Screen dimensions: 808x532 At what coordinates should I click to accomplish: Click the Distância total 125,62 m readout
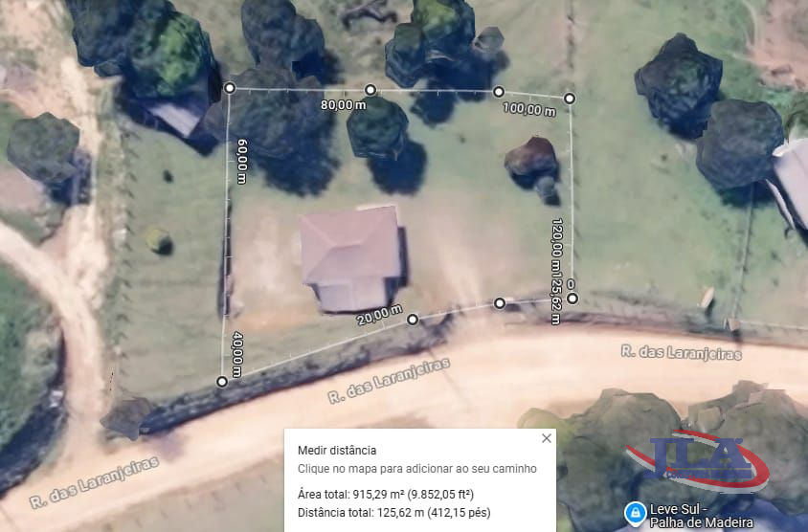394,513
